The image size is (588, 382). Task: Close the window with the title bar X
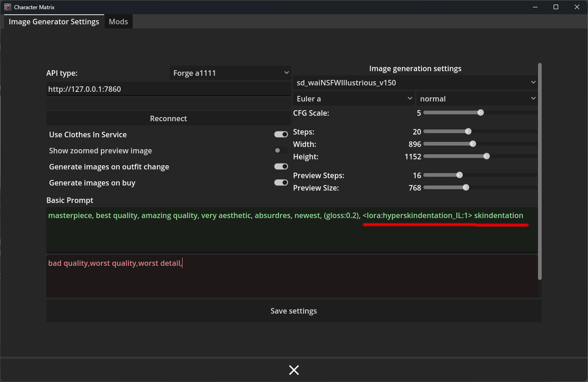577,7
